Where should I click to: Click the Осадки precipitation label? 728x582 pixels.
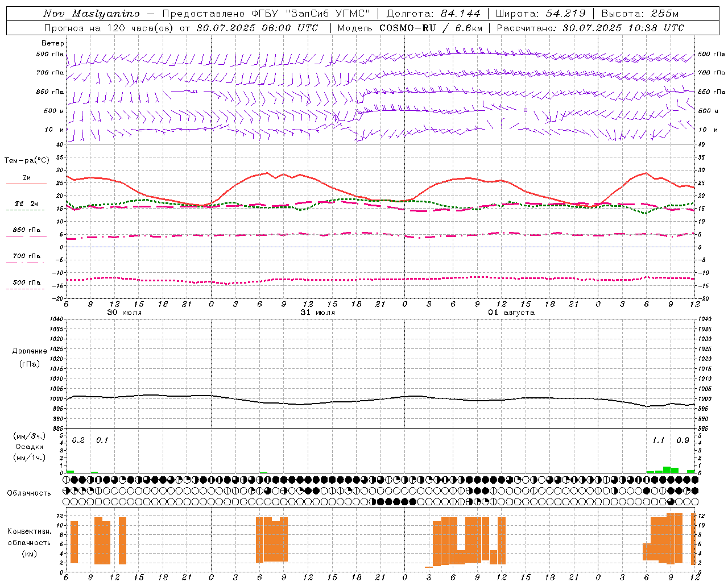pyautogui.click(x=29, y=447)
